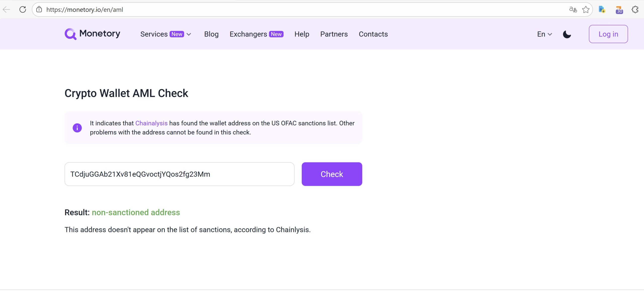Open the Exchangers menu item
Screen dimensions: 644x300
point(248,34)
